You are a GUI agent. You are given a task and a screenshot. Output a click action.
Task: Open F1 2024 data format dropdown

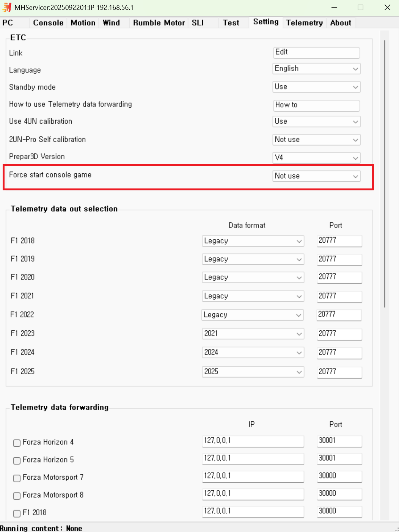[x=253, y=352]
